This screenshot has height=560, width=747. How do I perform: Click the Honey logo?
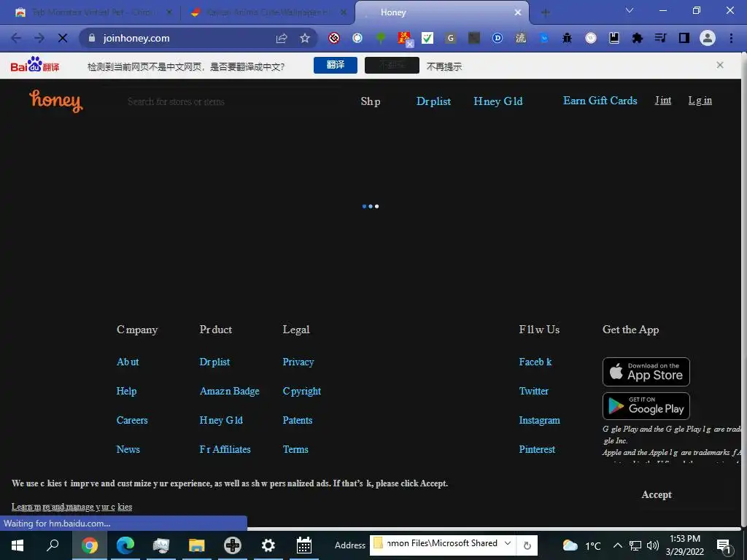coord(56,101)
